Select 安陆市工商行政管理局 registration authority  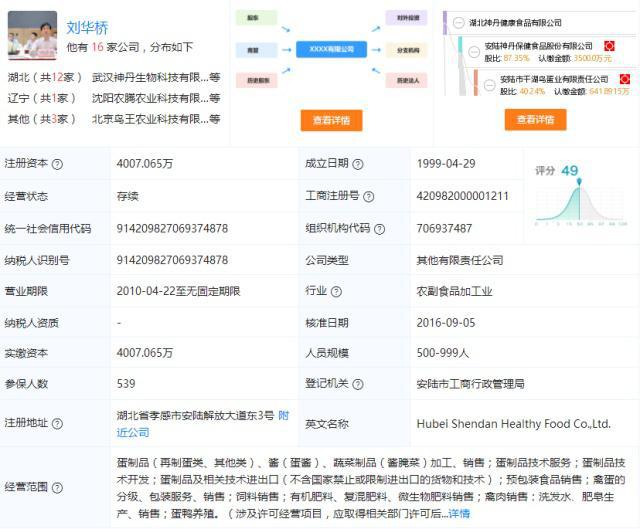(x=470, y=384)
